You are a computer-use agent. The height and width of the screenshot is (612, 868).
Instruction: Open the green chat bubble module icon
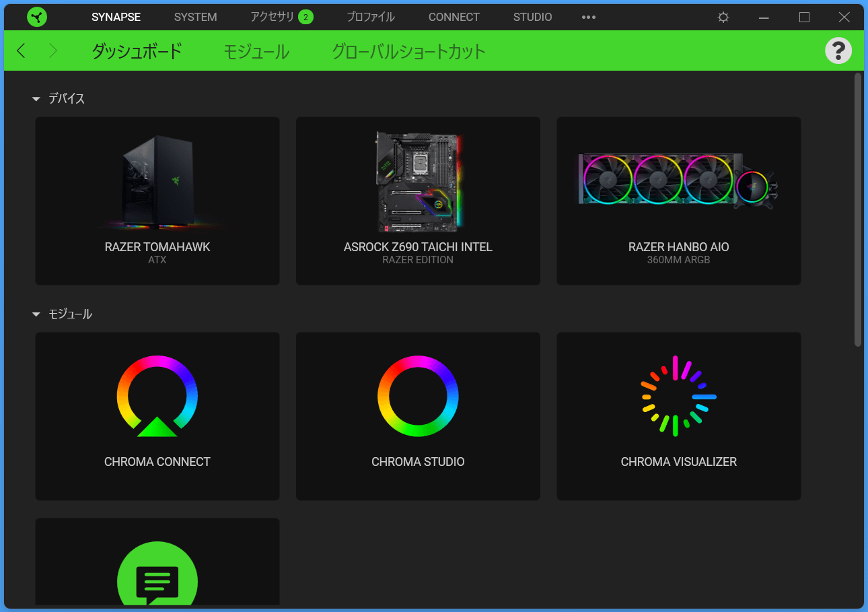click(x=157, y=573)
